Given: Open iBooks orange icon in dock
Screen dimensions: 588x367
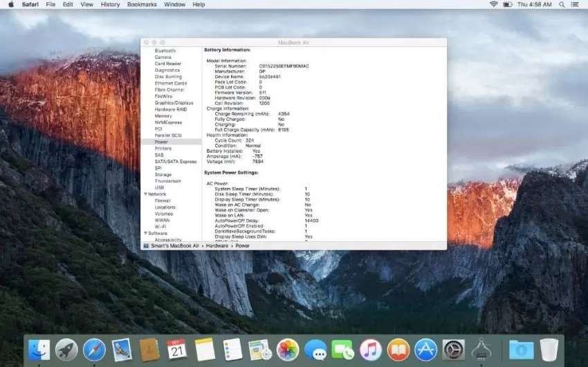Looking at the screenshot, I should [x=398, y=350].
